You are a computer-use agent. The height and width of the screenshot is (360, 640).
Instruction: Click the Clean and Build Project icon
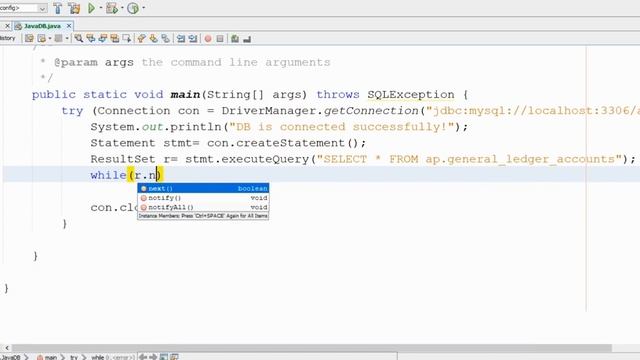pyautogui.click(x=74, y=8)
